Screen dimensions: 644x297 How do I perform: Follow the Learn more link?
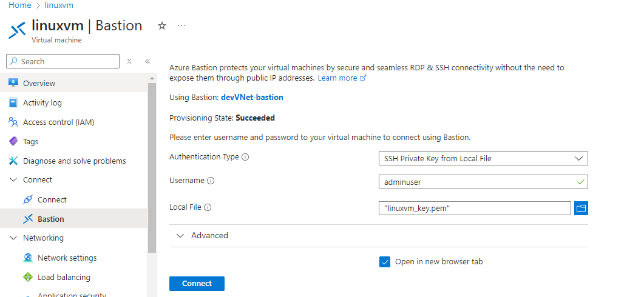tap(337, 78)
